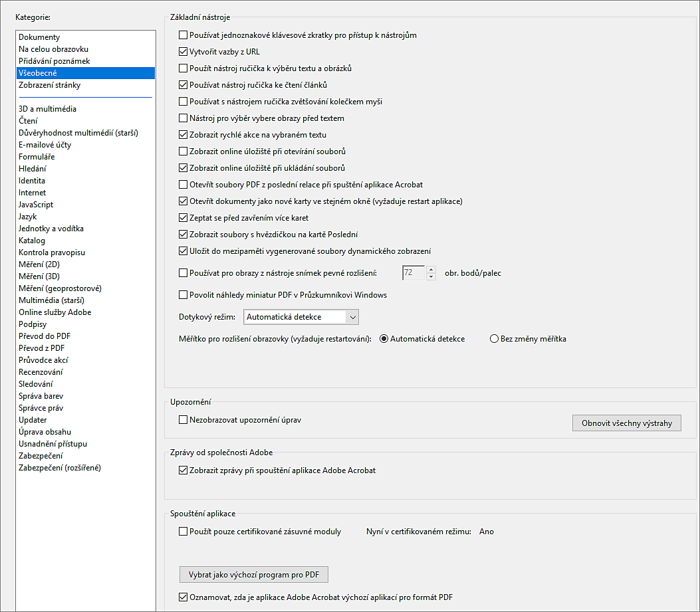Select 'Převod z PDF' category
Image resolution: width=700 pixels, height=612 pixels.
(x=86, y=348)
